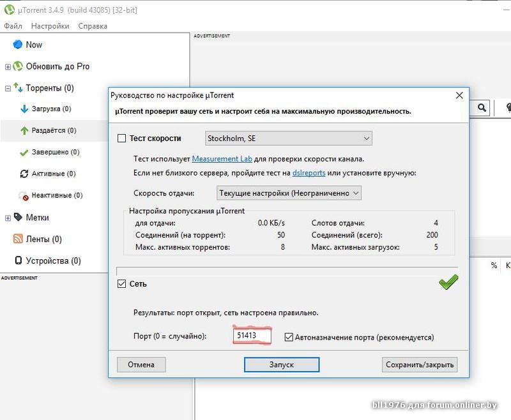Open the Скорость отдачи dropdown
The width and height of the screenshot is (511, 420).
(x=289, y=193)
